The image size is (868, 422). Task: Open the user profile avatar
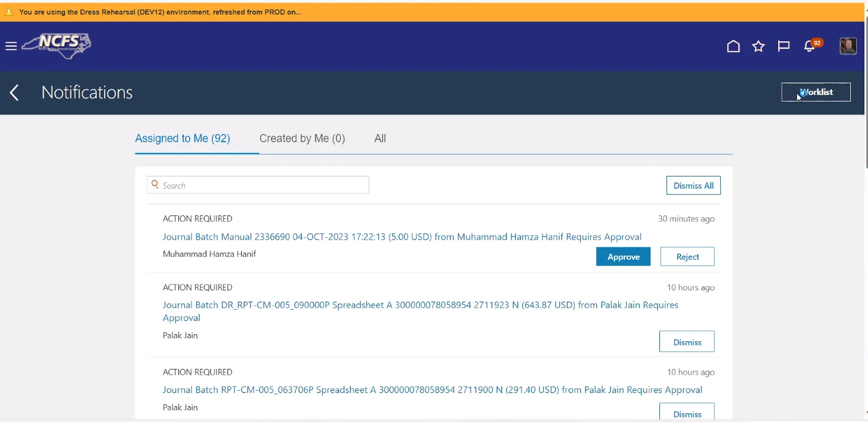click(848, 46)
